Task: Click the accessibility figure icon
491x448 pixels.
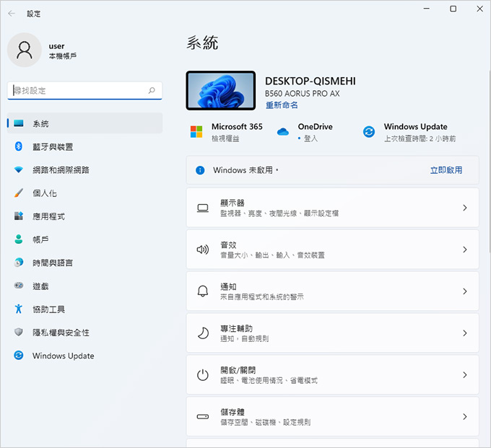Action: tap(19, 309)
